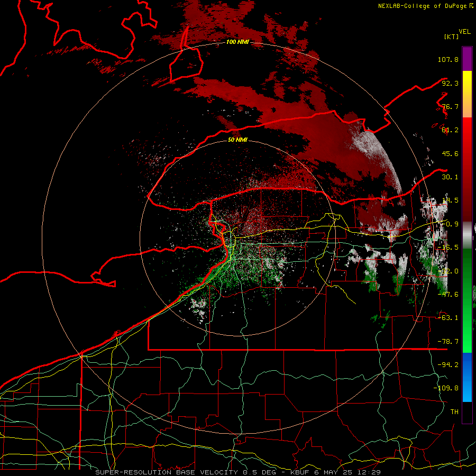Click the -94.2 velocity scale value

(x=448, y=365)
